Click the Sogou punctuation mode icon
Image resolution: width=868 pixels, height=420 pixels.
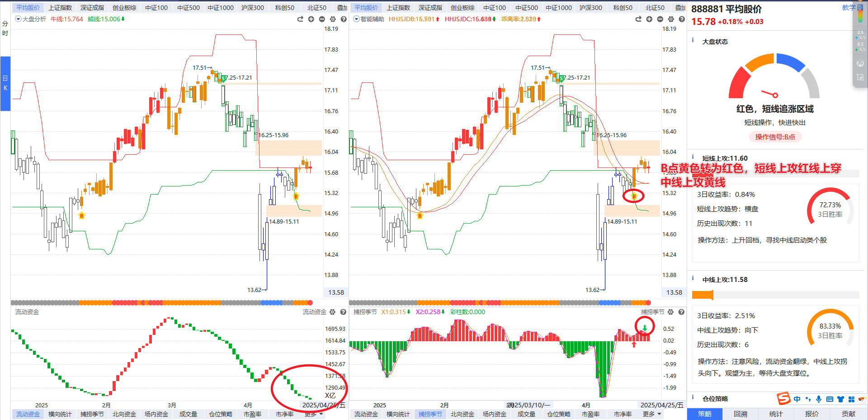[808, 399]
